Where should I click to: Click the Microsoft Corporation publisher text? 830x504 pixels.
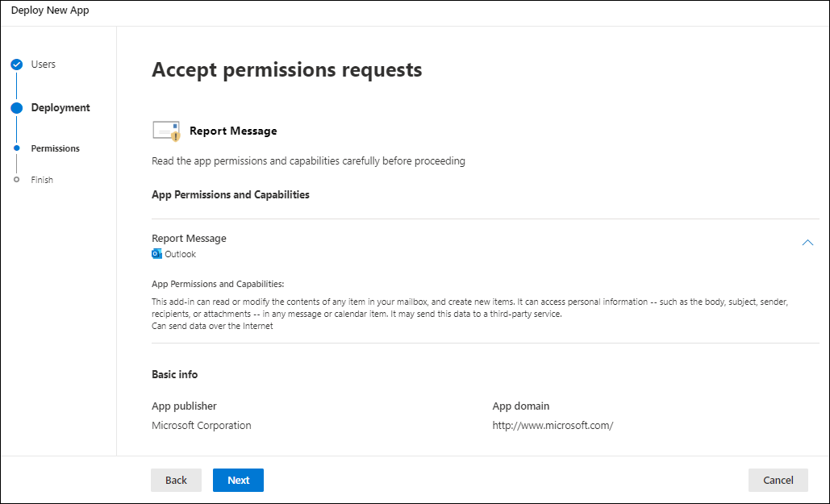[x=201, y=425]
